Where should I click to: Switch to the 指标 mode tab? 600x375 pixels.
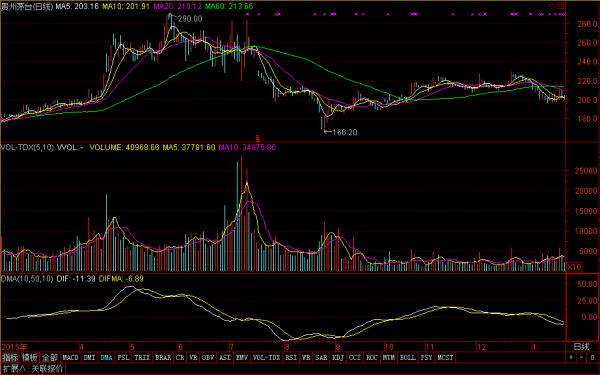(10, 357)
